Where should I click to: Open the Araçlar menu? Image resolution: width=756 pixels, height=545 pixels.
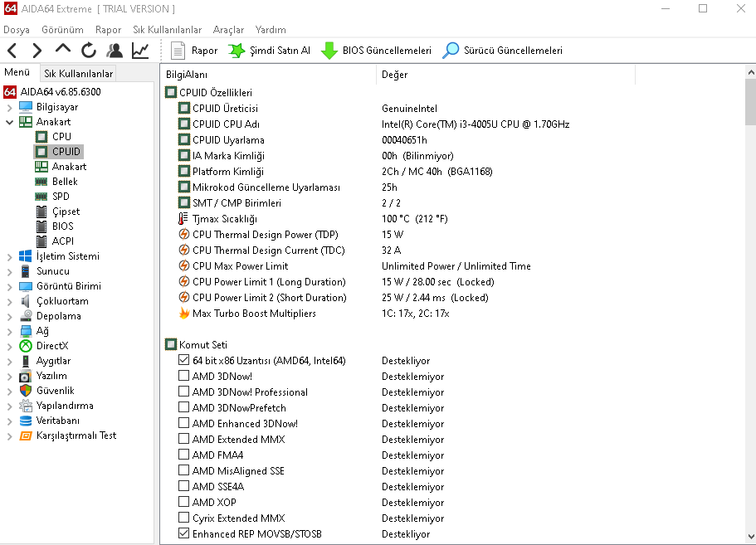(228, 30)
